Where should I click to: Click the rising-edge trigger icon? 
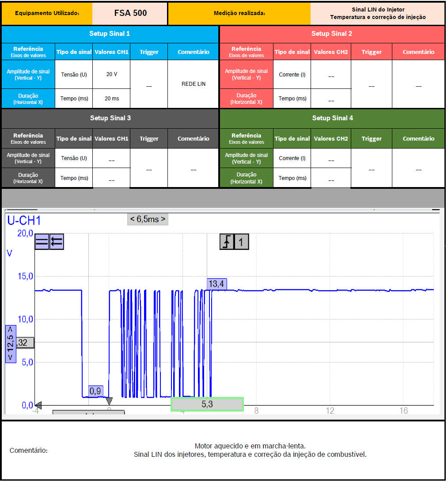[227, 242]
